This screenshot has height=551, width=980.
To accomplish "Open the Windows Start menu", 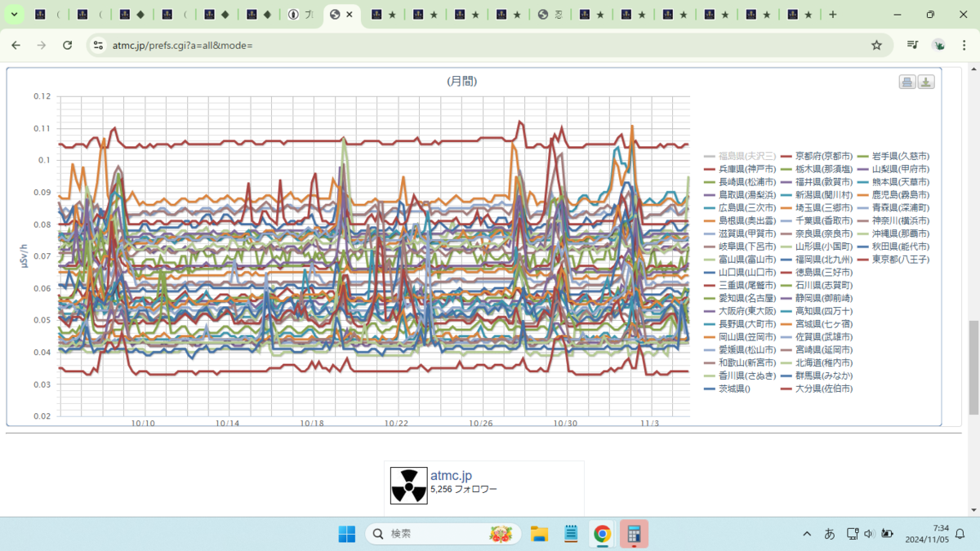I will pyautogui.click(x=347, y=534).
